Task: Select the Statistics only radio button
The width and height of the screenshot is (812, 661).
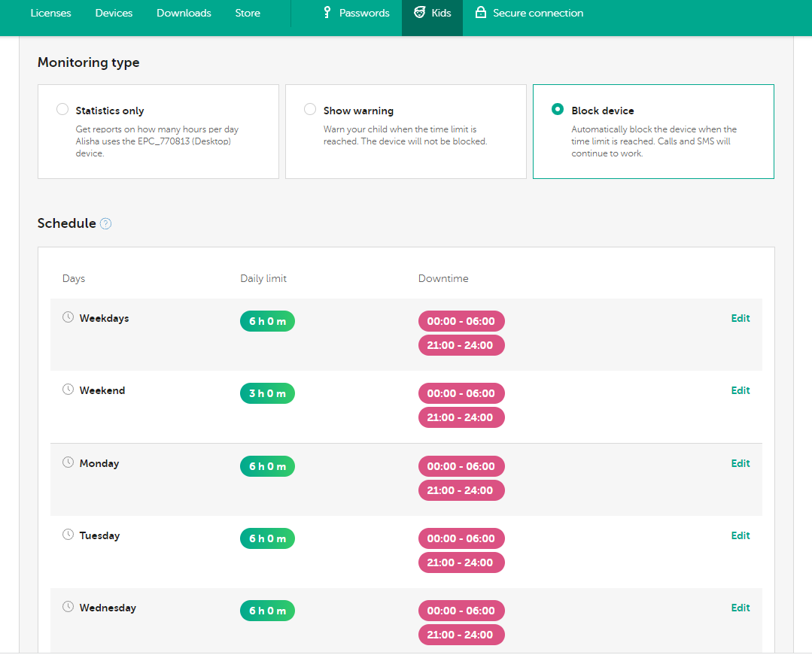Action: (x=62, y=110)
